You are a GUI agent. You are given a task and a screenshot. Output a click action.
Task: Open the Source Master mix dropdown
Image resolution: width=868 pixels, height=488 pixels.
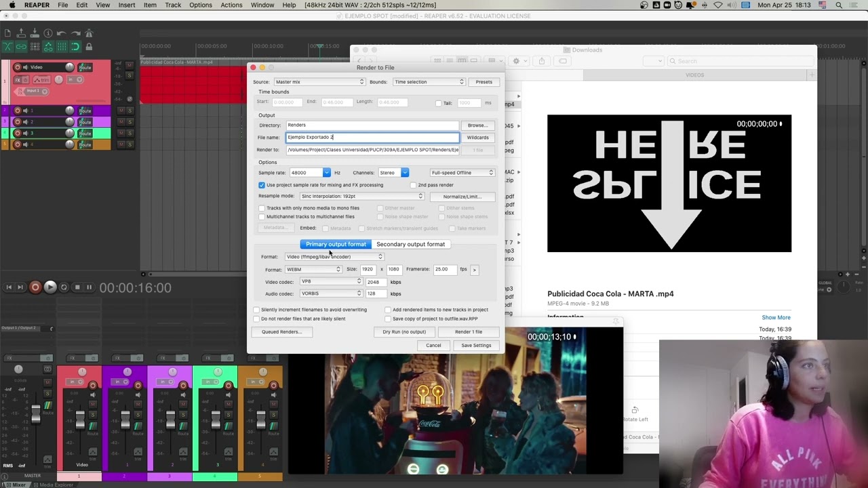319,82
